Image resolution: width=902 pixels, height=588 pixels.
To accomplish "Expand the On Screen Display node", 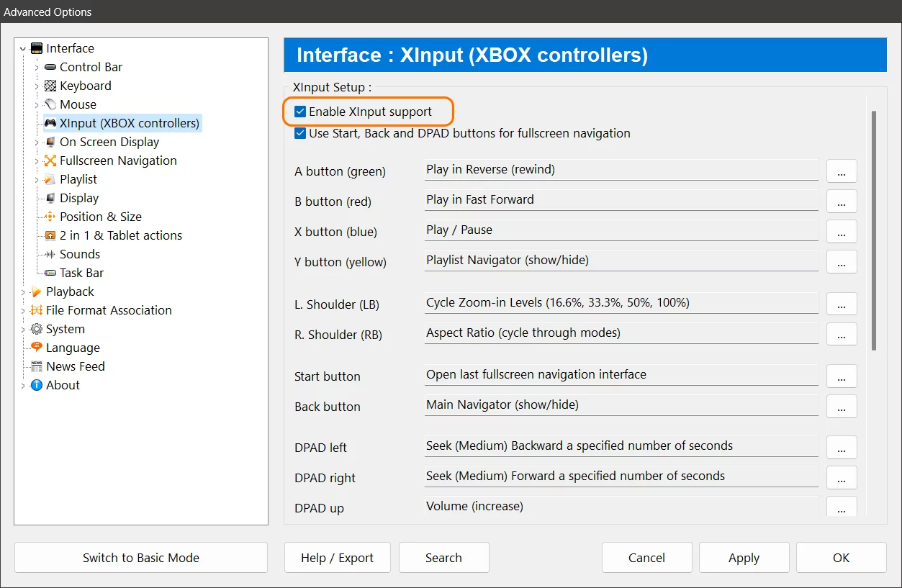I will pos(37,143).
